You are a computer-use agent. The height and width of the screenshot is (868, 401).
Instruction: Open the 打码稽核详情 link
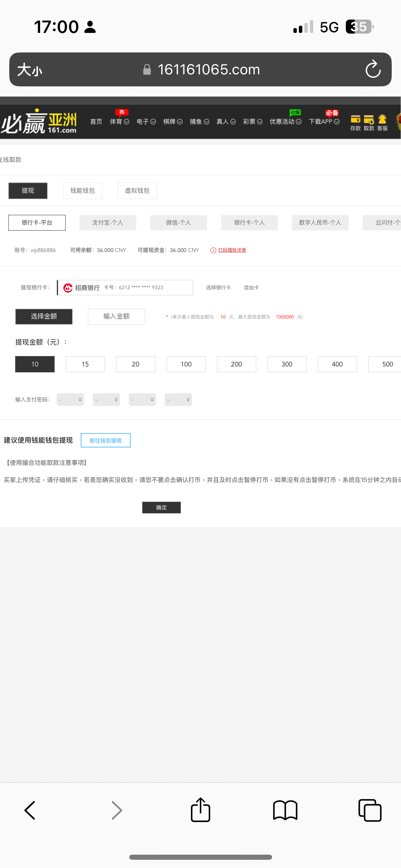pyautogui.click(x=232, y=250)
